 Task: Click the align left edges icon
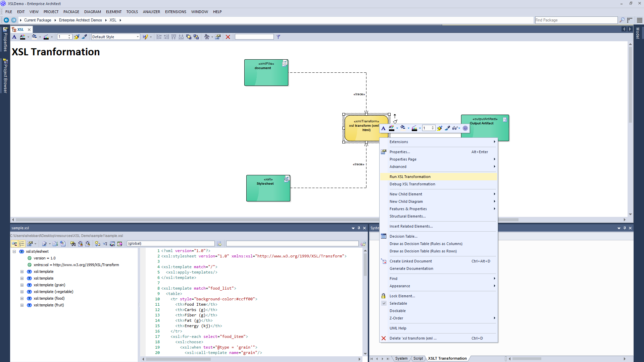pos(159,37)
